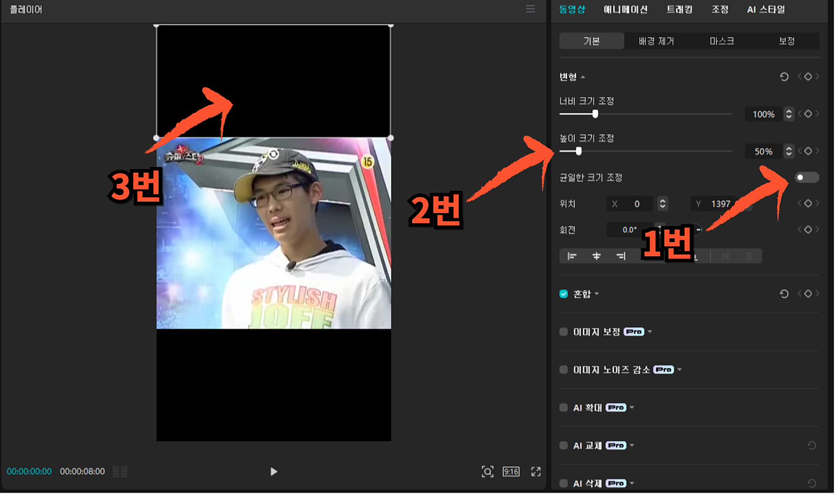This screenshot has width=840, height=504.
Task: Expand the AI 확대 section arrow
Action: click(x=632, y=407)
